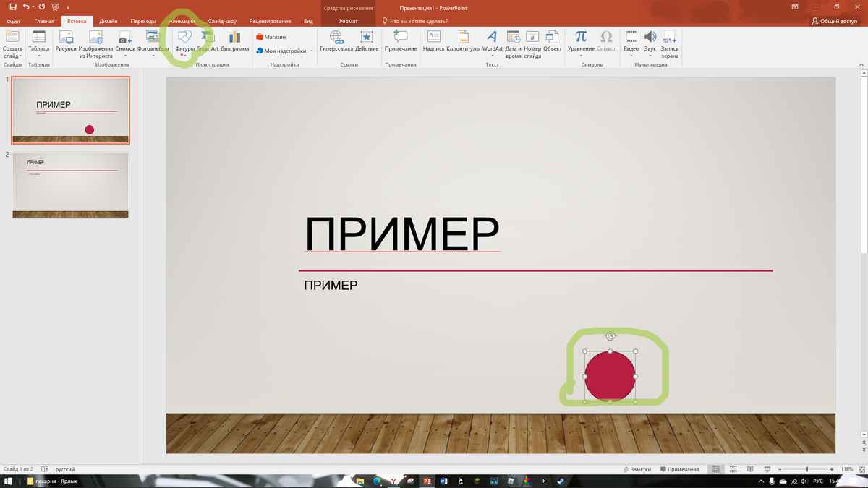Viewport: 868px width, 488px height.
Task: Select slide 2 thumbnail
Action: pos(71,185)
